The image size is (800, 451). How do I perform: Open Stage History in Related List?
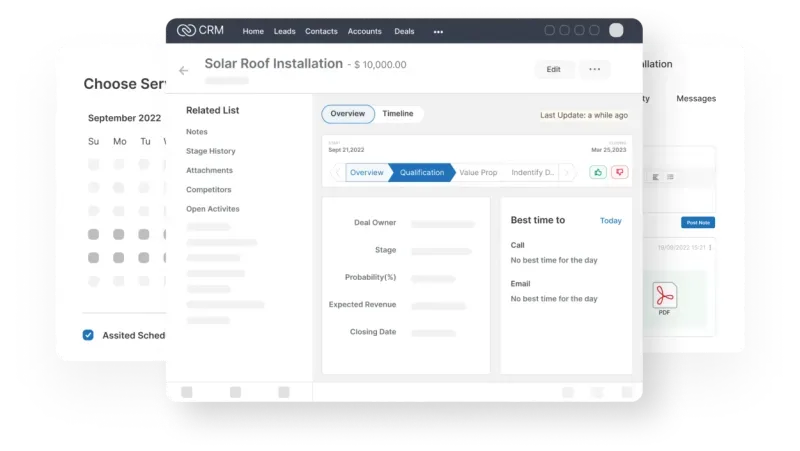pos(211,151)
